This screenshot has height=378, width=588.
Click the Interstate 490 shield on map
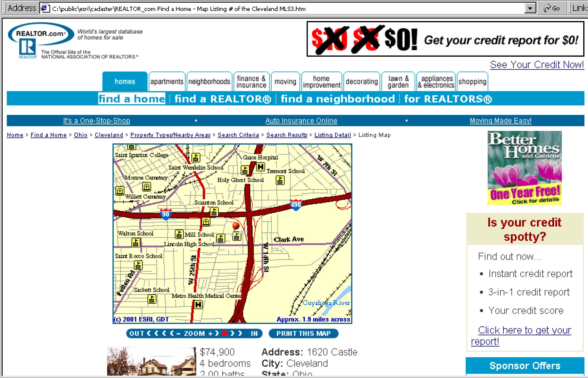(295, 205)
